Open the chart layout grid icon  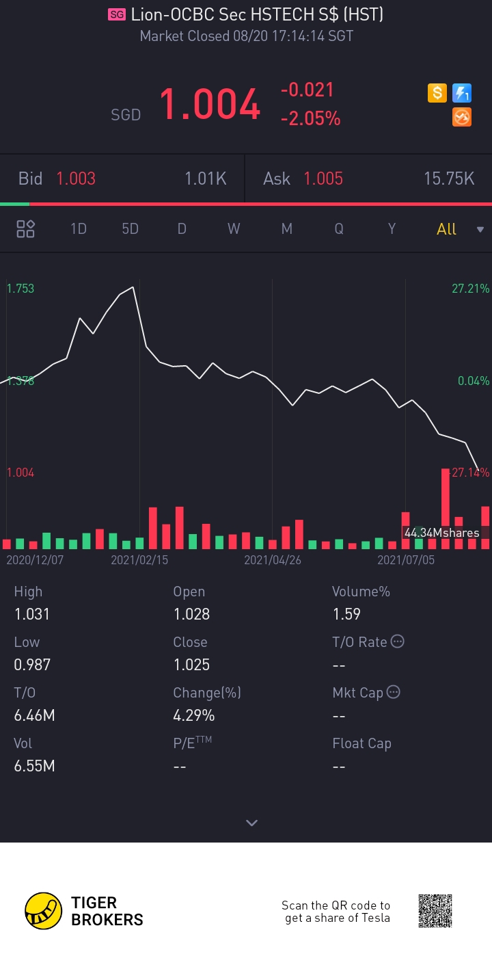25,228
